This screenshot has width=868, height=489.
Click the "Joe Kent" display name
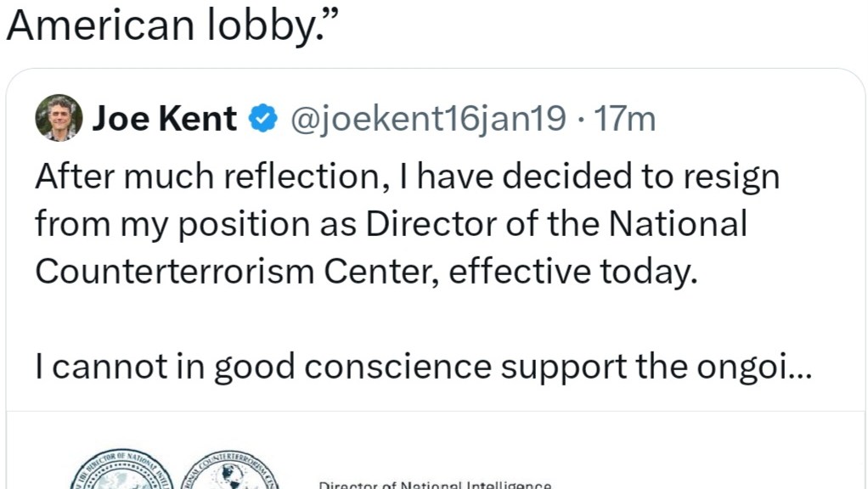164,120
